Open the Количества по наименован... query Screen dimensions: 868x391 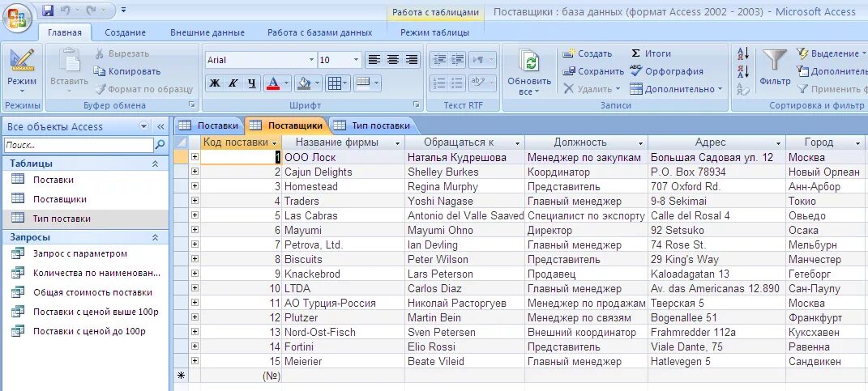(x=96, y=273)
